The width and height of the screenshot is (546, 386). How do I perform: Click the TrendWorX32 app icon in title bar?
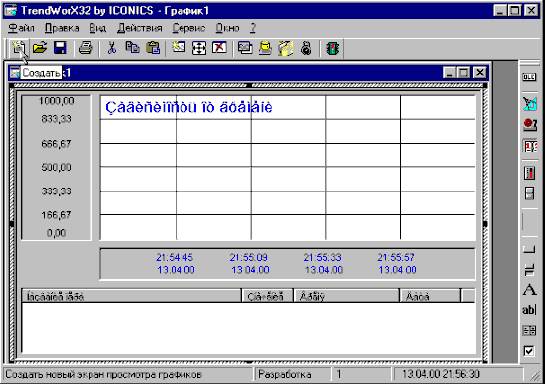(x=10, y=11)
